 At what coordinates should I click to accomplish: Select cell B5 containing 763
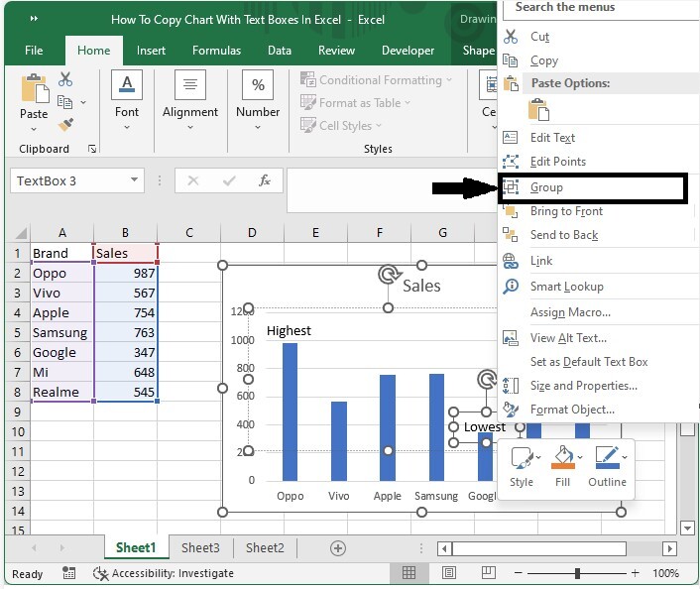pyautogui.click(x=125, y=332)
